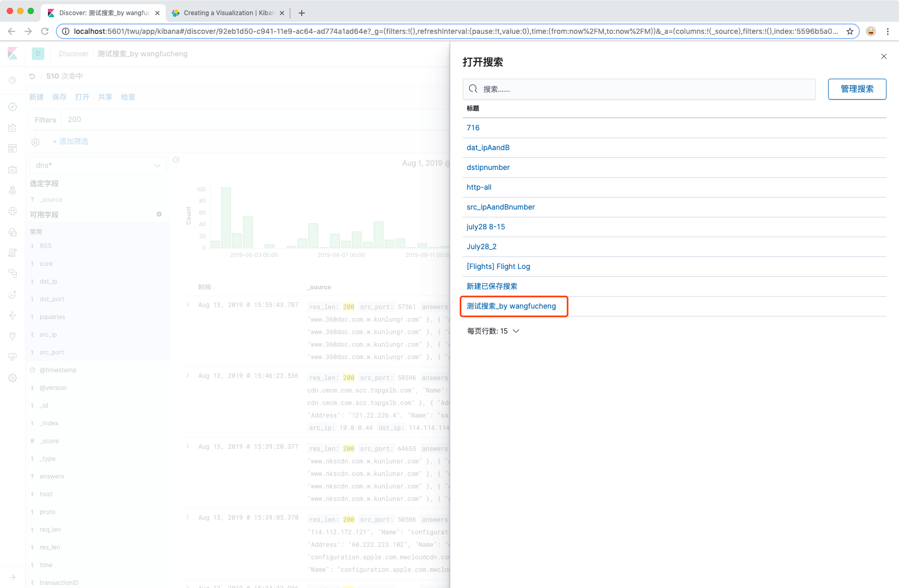Focus the query input containing 200
The image size is (899, 588).
coord(255,119)
